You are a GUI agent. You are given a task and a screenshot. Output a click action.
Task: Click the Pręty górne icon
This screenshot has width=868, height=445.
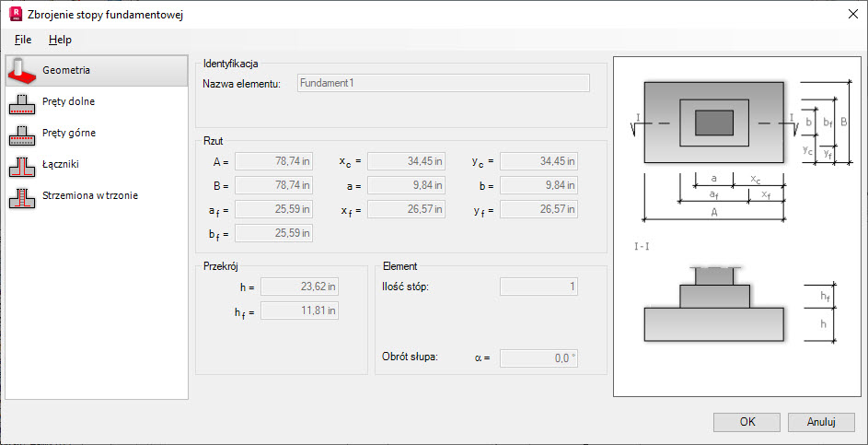[22, 134]
